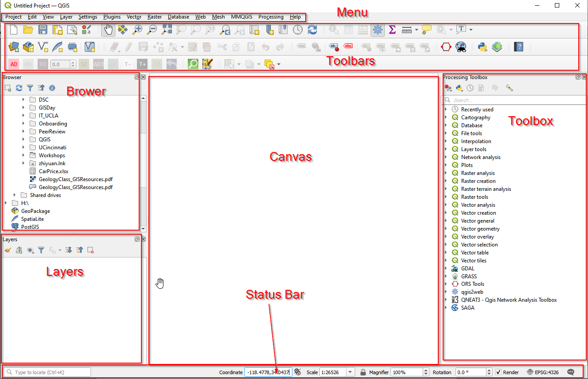Select the Zoom In magnifier tool
Image resolution: width=588 pixels, height=379 pixels.
tap(137, 30)
